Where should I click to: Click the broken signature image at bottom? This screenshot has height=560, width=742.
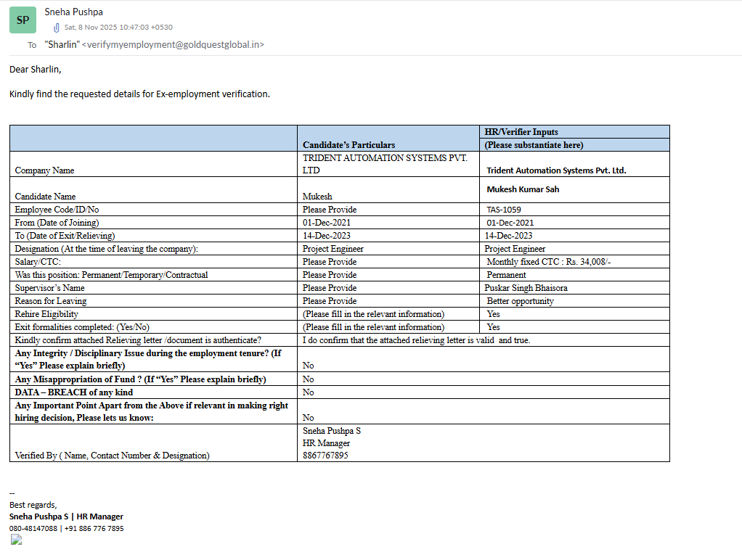16,539
